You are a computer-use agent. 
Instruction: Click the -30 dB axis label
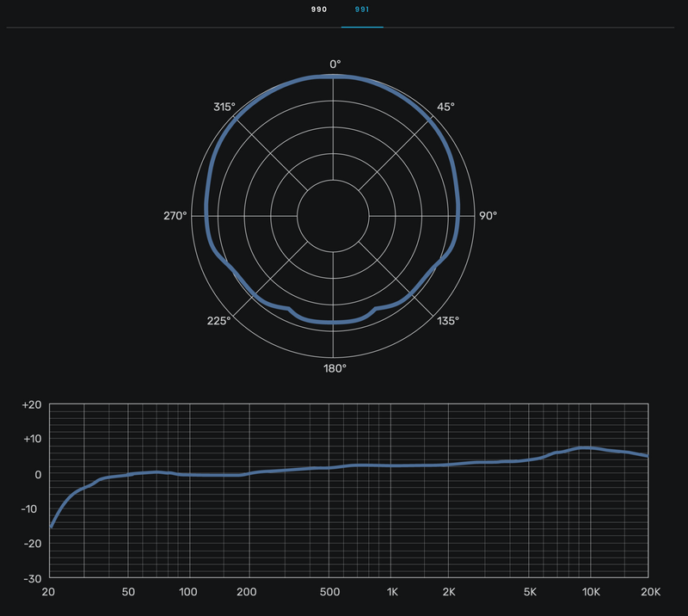click(x=32, y=577)
